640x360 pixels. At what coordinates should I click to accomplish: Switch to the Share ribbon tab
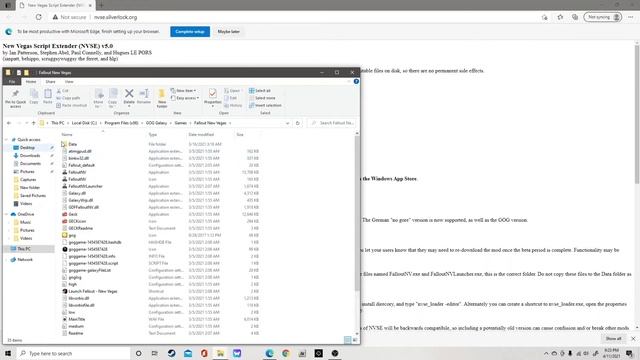pyautogui.click(x=50, y=82)
